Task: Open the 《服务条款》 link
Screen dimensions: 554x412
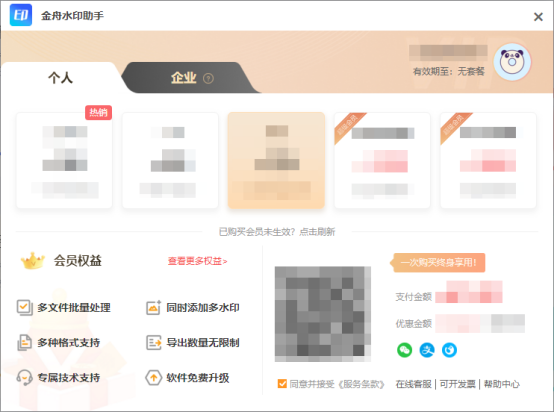Action: click(360, 384)
